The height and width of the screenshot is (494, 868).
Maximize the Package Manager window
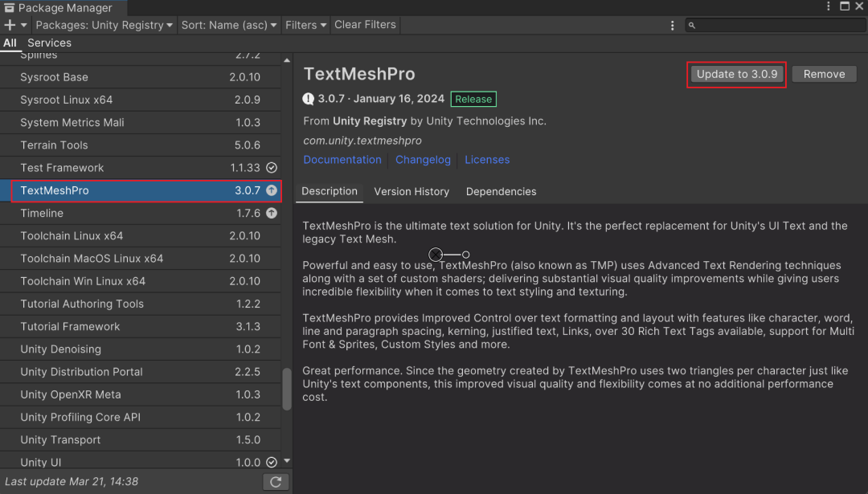(x=845, y=6)
